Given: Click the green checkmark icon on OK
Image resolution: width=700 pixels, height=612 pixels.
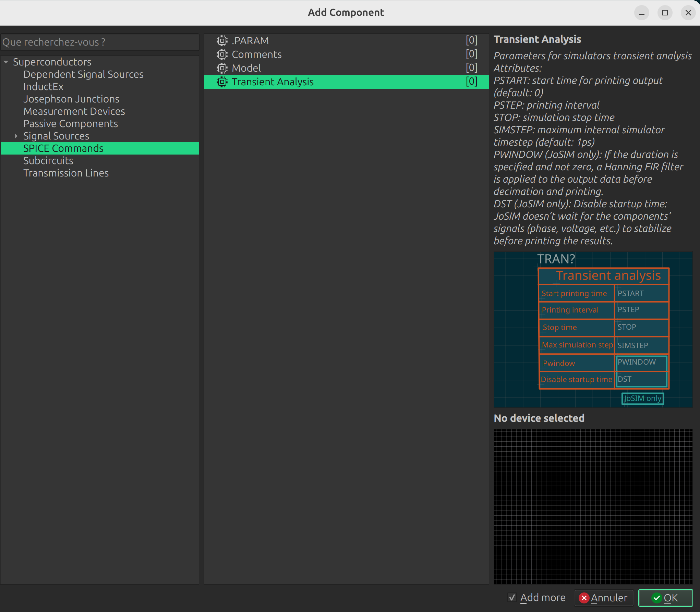Looking at the screenshot, I should 656,598.
